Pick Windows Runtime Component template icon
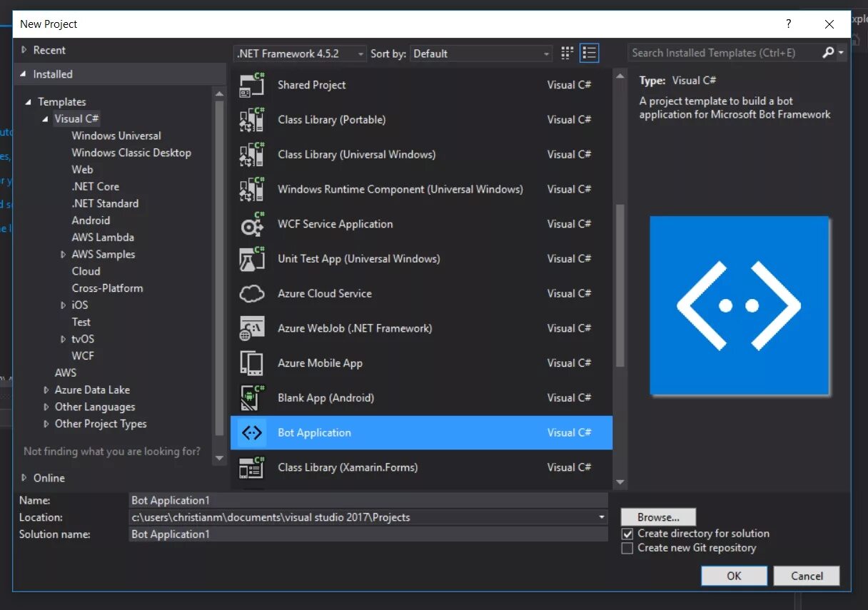Screen dimensions: 868x610 [x=251, y=189]
